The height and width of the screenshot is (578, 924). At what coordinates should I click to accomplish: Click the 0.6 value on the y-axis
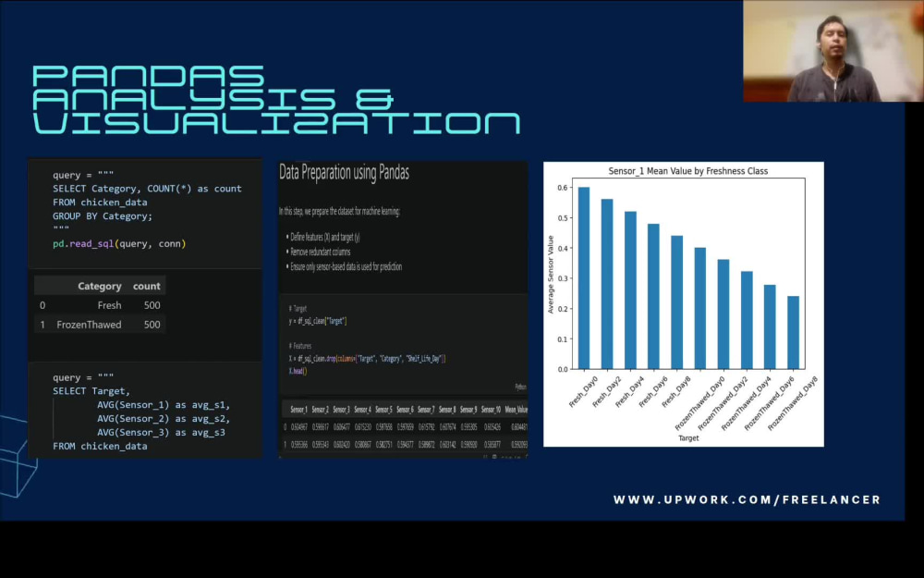562,188
